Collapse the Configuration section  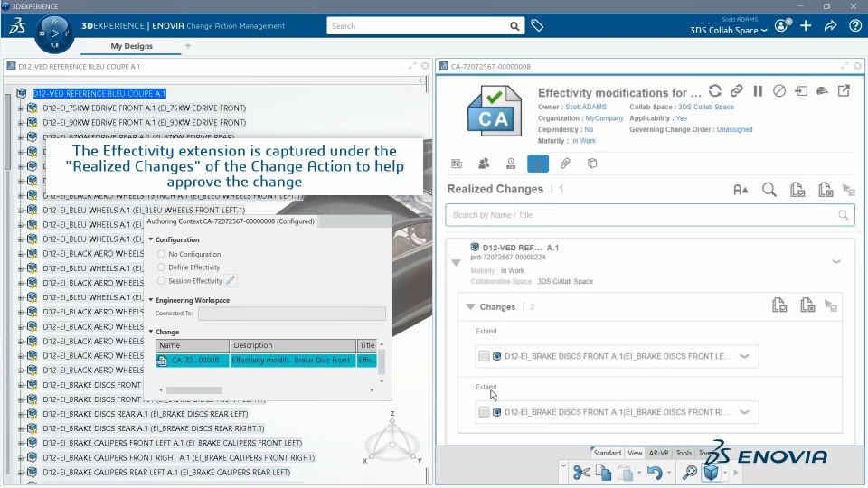point(151,239)
